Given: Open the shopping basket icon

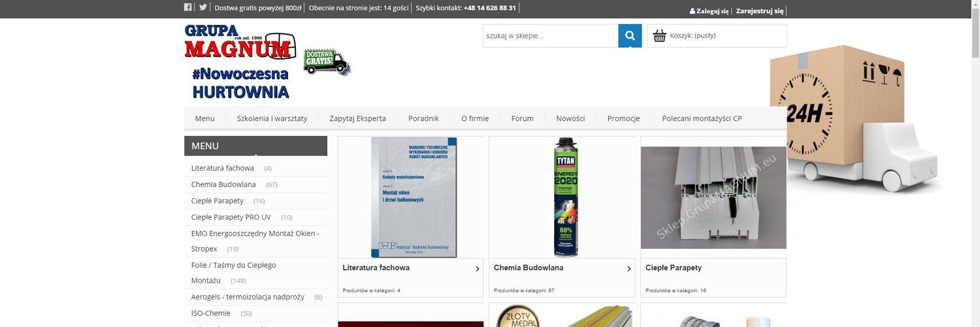Looking at the screenshot, I should [659, 36].
